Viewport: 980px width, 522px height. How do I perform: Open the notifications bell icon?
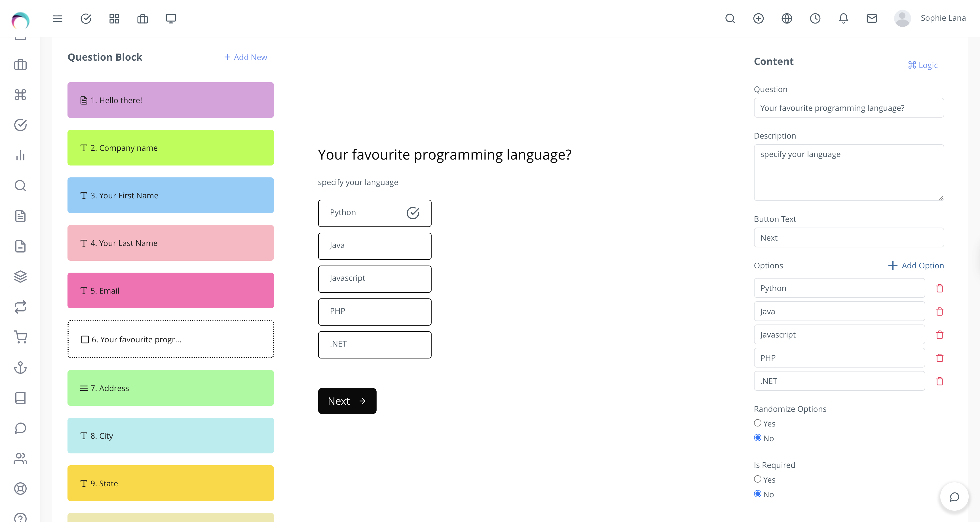(x=843, y=18)
